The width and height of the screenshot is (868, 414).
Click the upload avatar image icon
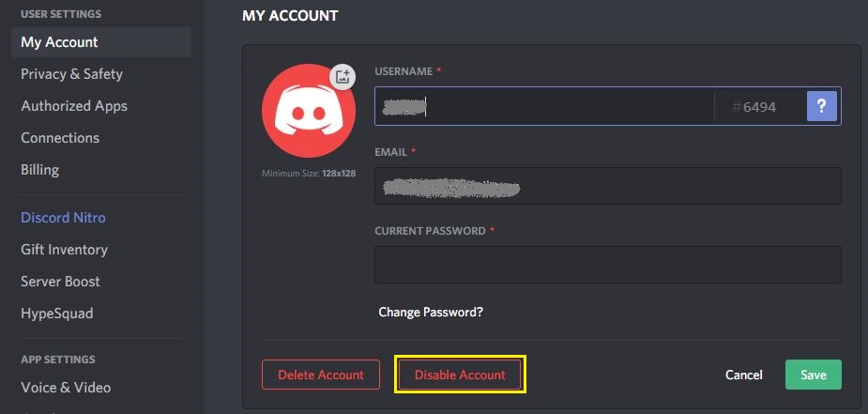(343, 76)
